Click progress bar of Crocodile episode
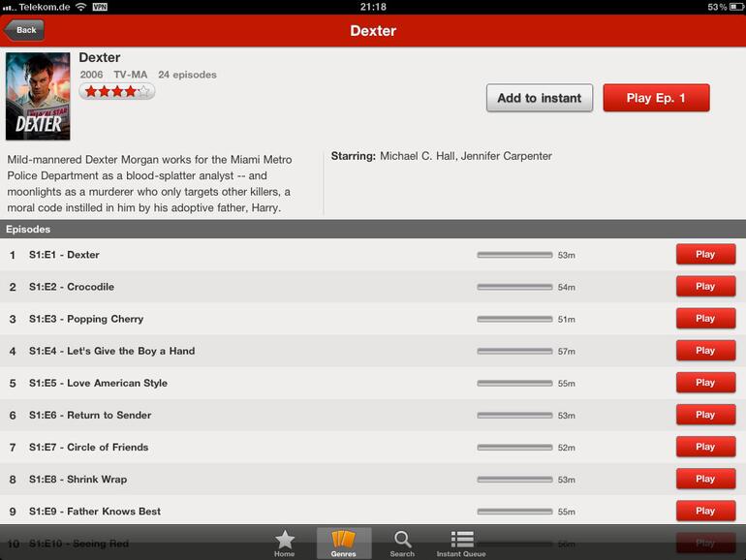The image size is (746, 560). point(514,287)
